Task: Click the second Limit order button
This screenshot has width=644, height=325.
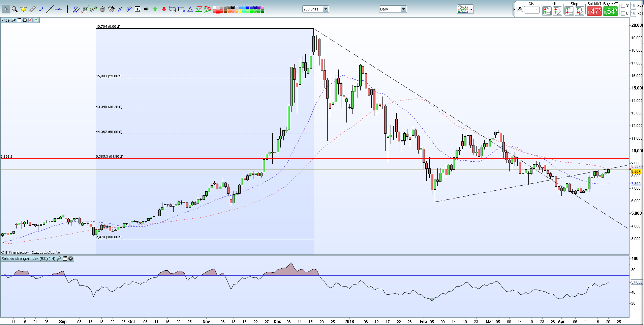Action: pos(557,11)
